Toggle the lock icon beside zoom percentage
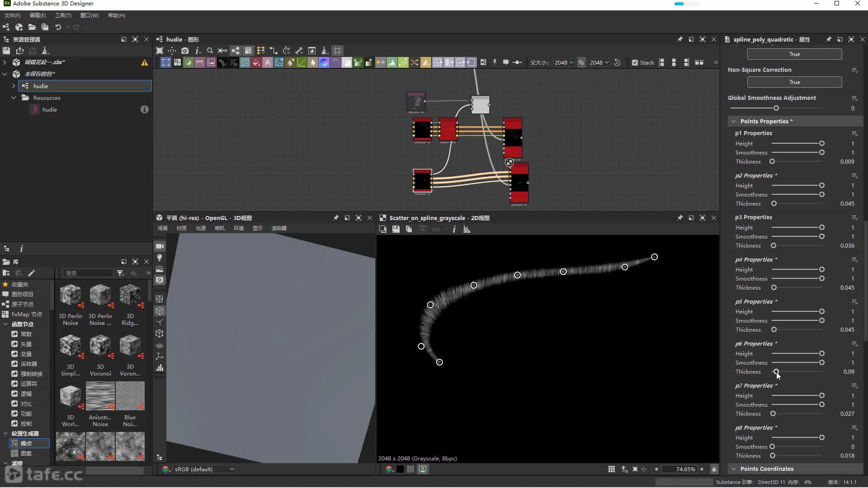 tap(714, 469)
